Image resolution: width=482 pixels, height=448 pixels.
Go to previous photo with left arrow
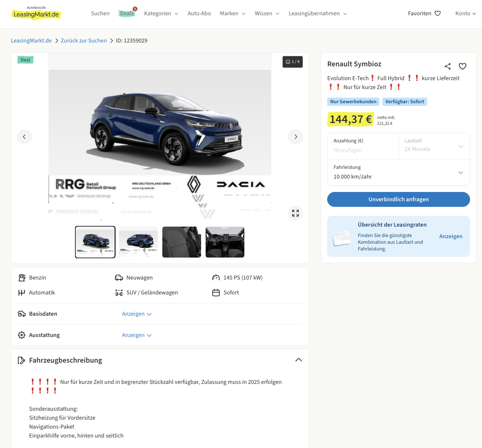coord(25,137)
